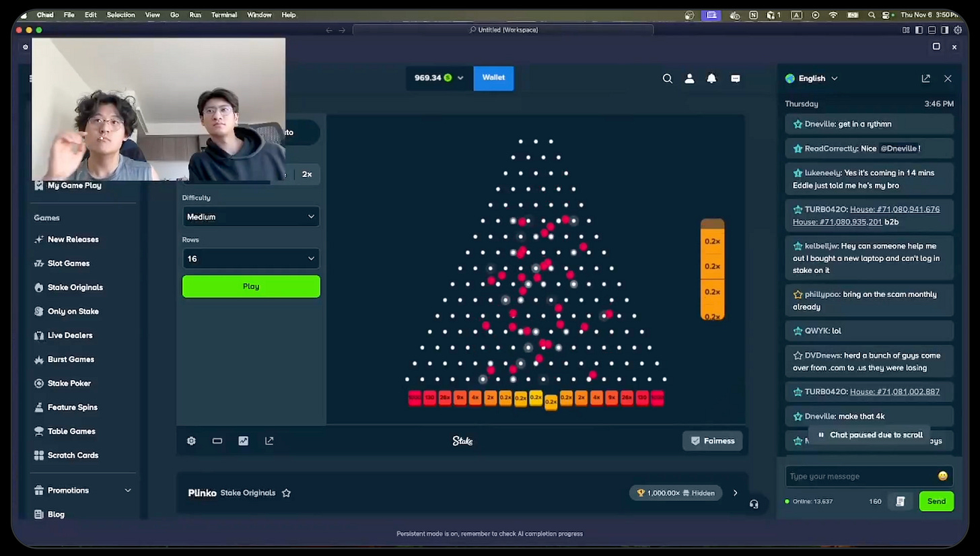Image resolution: width=980 pixels, height=556 pixels.
Task: Open the game settings gear icon
Action: click(x=191, y=441)
